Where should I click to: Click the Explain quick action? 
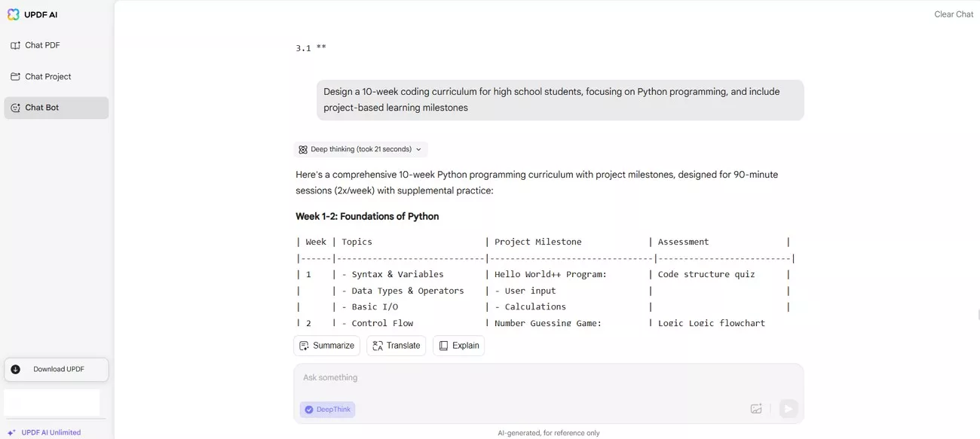pos(458,345)
